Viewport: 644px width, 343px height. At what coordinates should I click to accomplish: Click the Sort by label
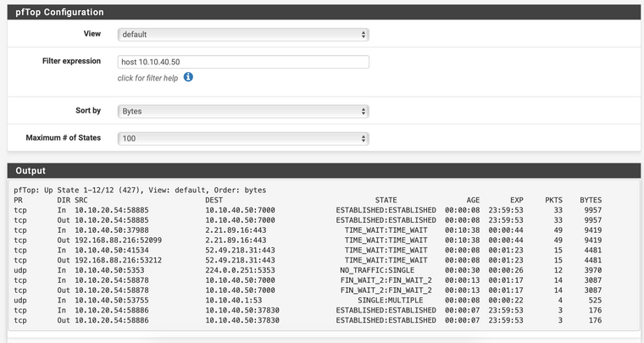pos(88,110)
